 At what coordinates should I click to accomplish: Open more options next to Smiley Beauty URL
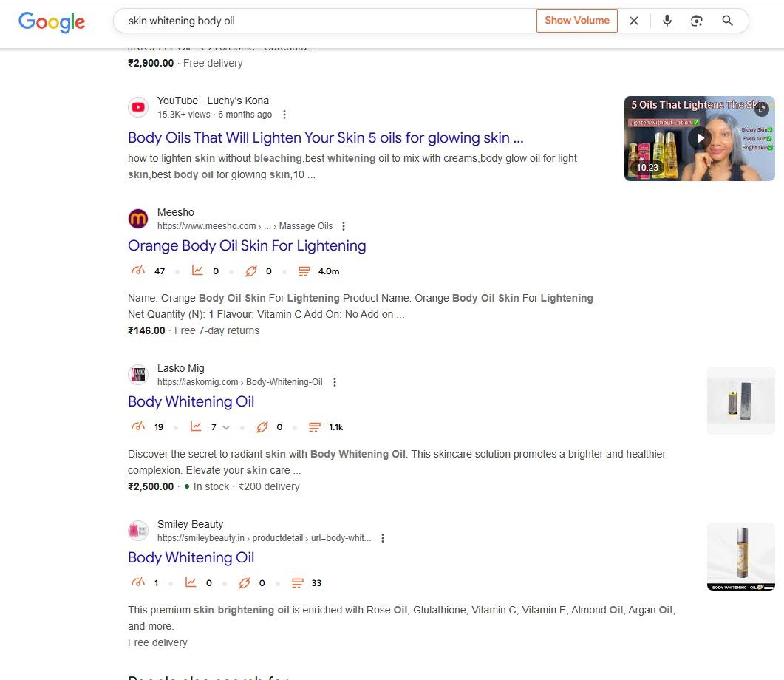coord(383,538)
